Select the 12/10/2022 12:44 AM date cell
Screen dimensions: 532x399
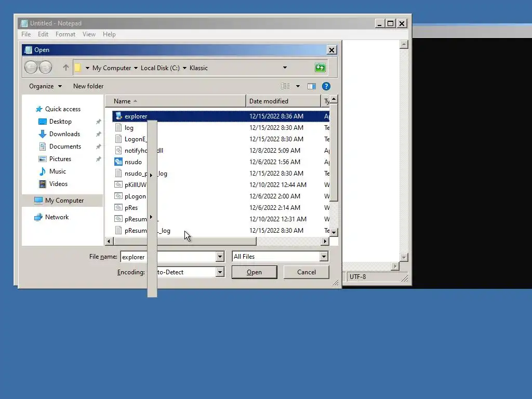click(x=277, y=185)
